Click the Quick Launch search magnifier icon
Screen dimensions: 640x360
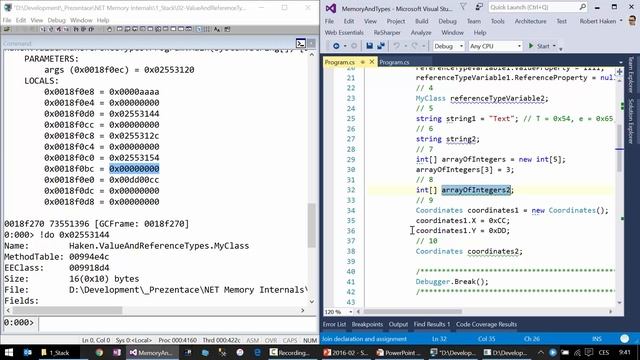(x=582, y=7)
